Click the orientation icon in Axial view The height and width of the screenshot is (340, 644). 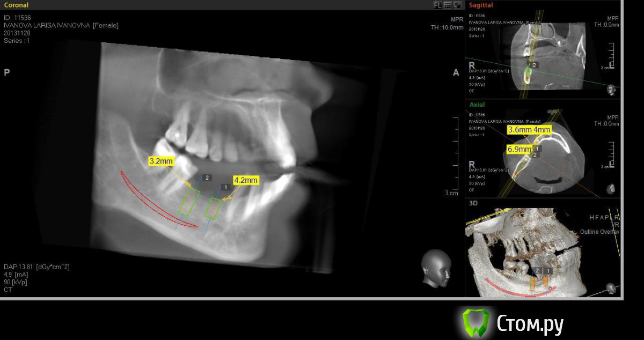click(611, 189)
